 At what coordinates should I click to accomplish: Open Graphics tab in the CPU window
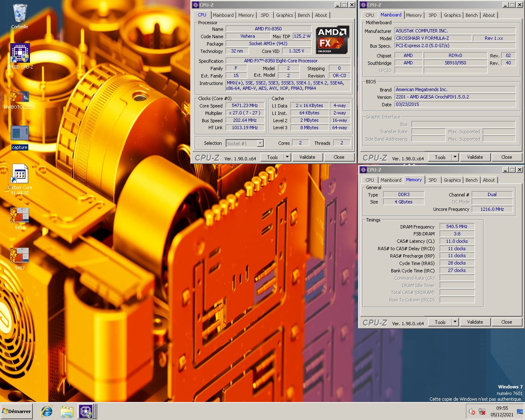(x=285, y=15)
